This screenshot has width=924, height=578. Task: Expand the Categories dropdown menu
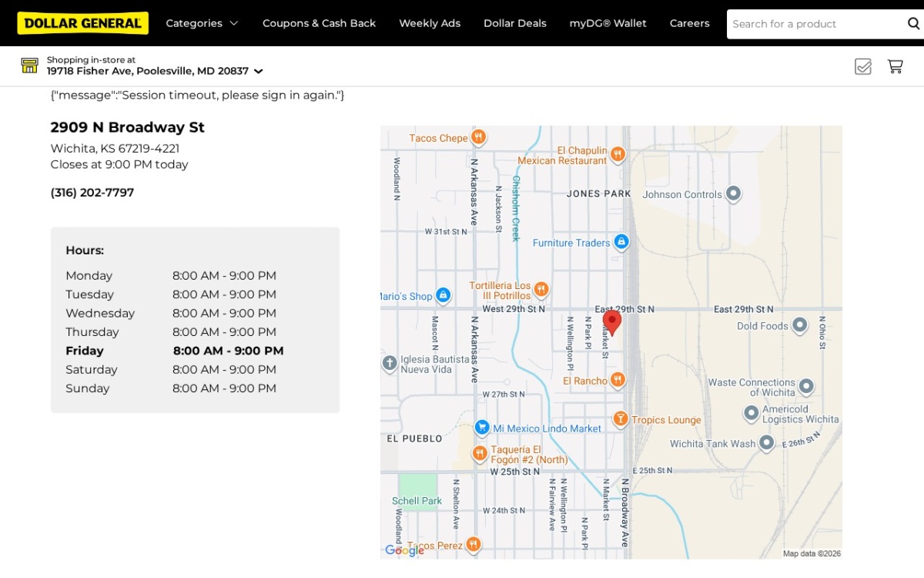tap(202, 23)
